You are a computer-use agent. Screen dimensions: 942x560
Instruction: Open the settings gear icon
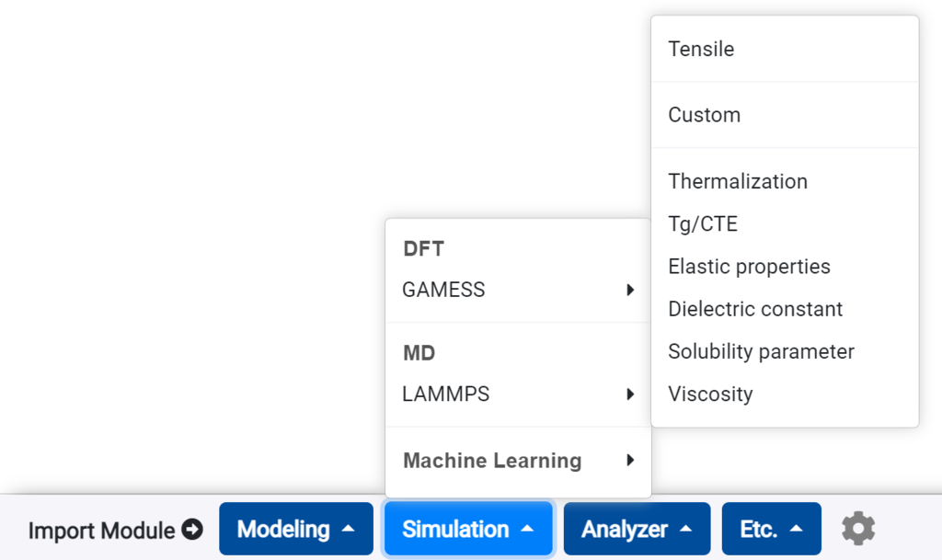point(857,528)
